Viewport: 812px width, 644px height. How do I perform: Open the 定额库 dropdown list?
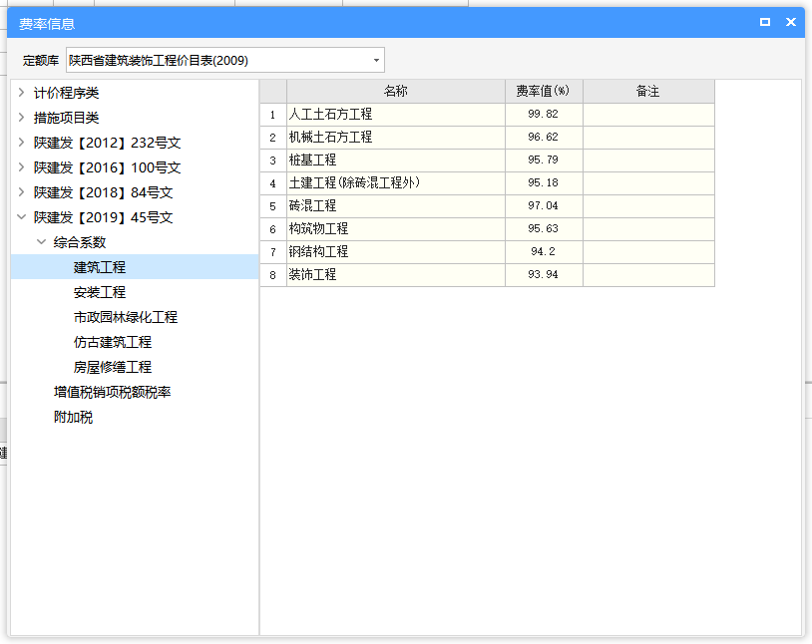pos(376,61)
